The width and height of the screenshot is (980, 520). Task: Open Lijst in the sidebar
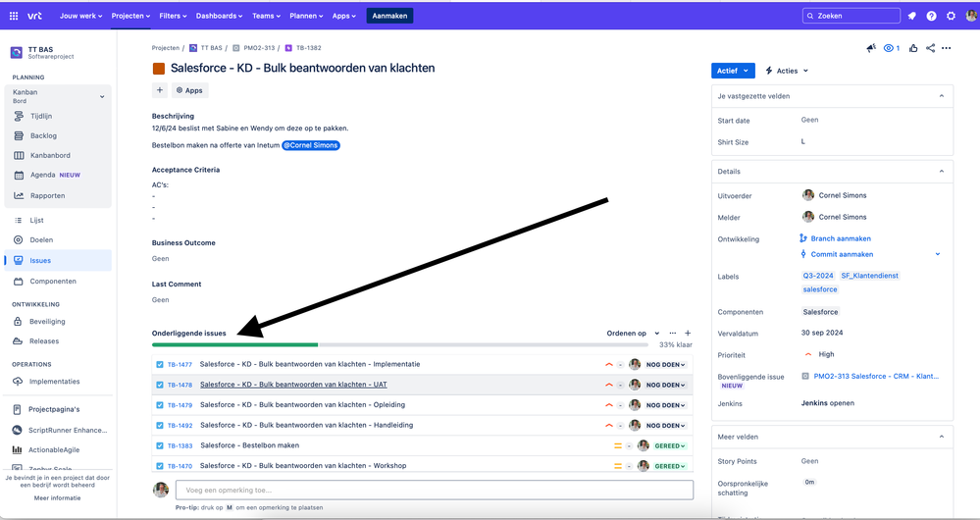click(37, 220)
